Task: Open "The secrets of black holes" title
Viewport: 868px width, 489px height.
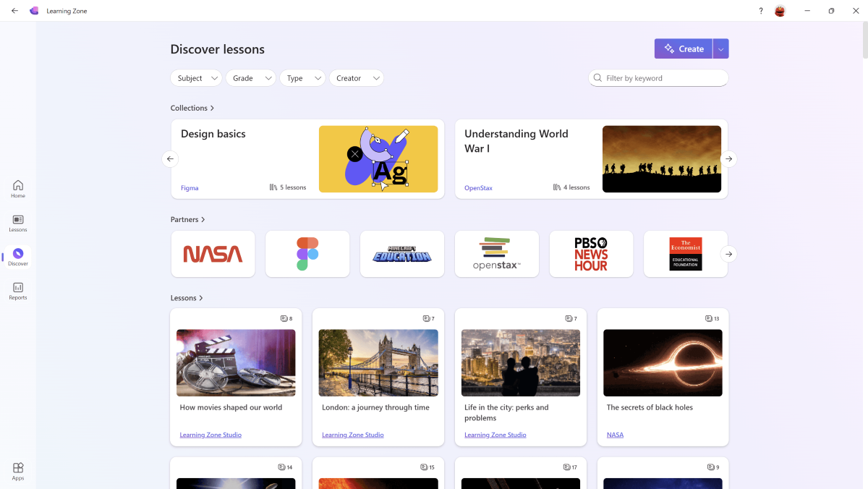Action: 650,407
